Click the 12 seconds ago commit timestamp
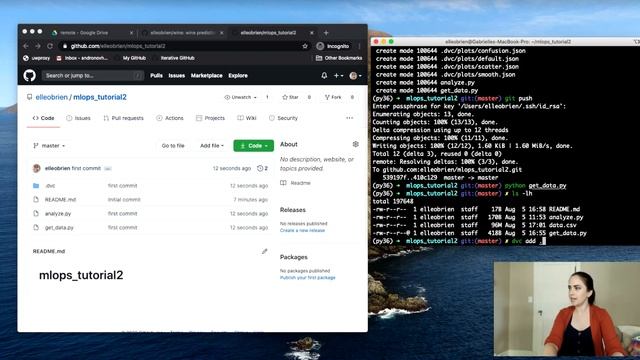This screenshot has width=640, height=360. point(231,168)
